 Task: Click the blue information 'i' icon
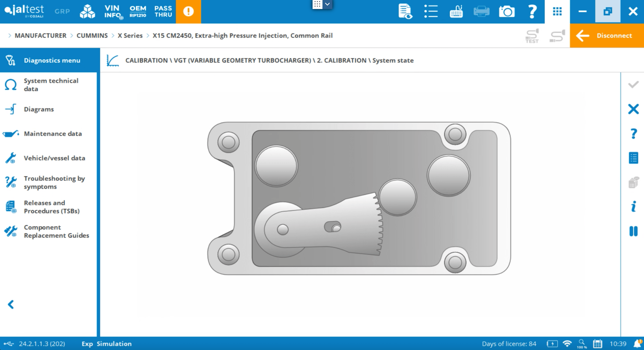[633, 206]
